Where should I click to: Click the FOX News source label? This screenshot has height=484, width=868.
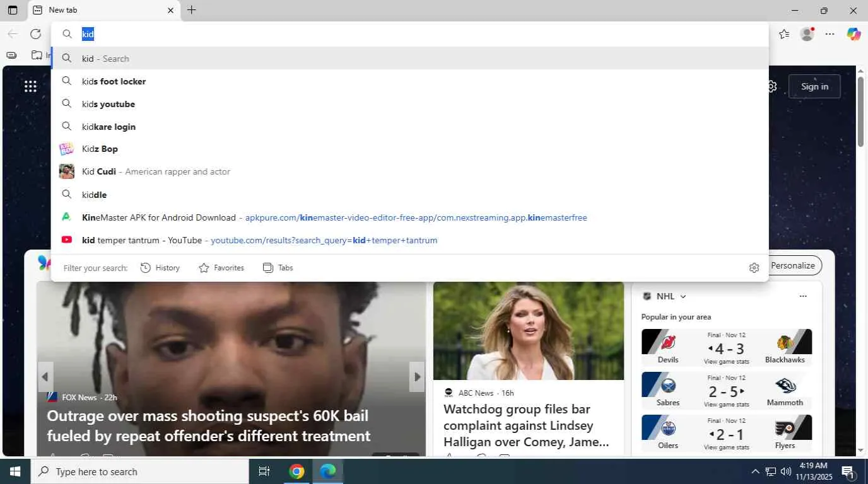coord(79,398)
